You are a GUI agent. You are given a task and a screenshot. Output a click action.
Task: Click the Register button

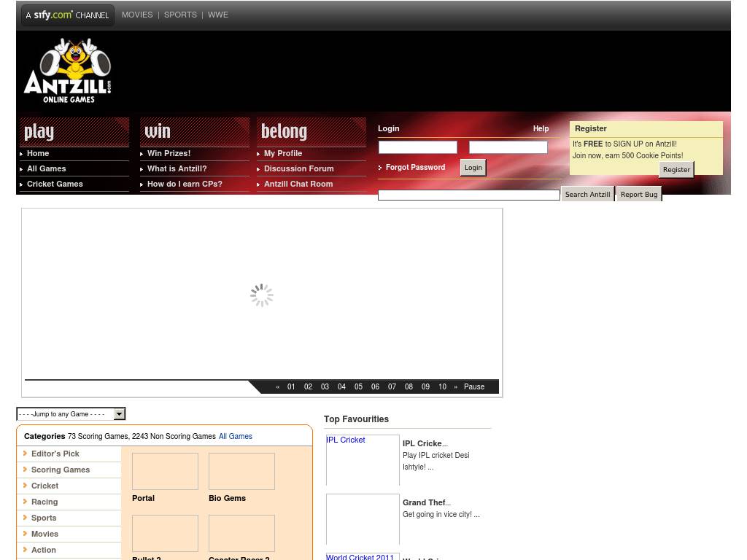(676, 169)
